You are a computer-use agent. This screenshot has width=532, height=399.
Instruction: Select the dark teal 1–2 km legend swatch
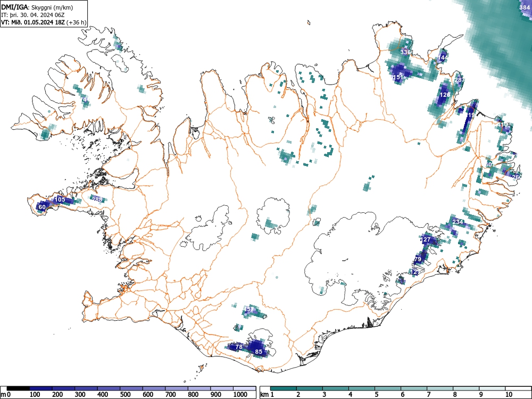tap(284, 388)
